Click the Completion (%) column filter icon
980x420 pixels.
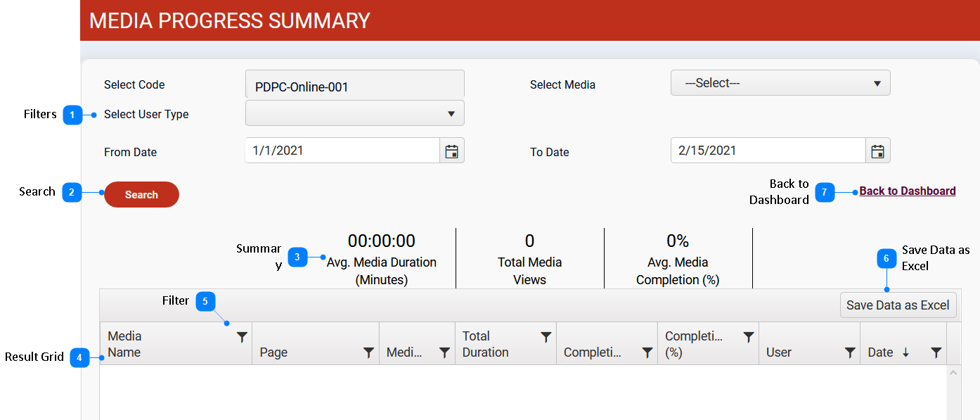click(749, 338)
